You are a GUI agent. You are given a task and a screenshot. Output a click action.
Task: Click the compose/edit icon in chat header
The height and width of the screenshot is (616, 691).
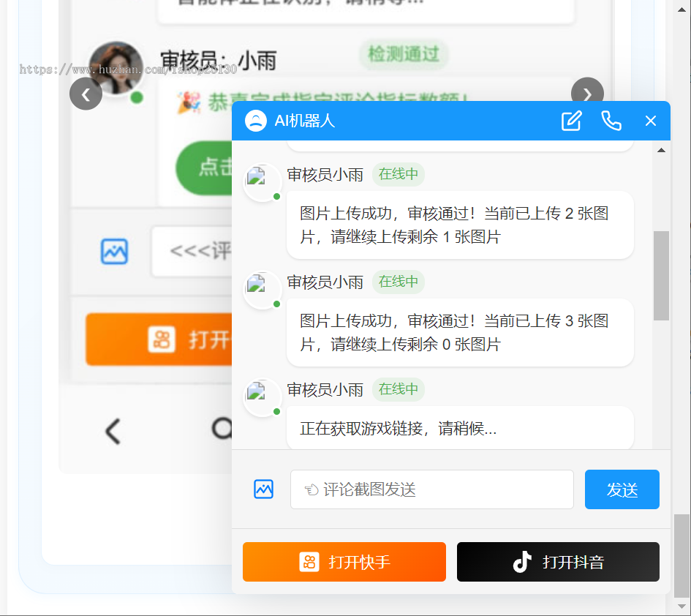point(571,121)
